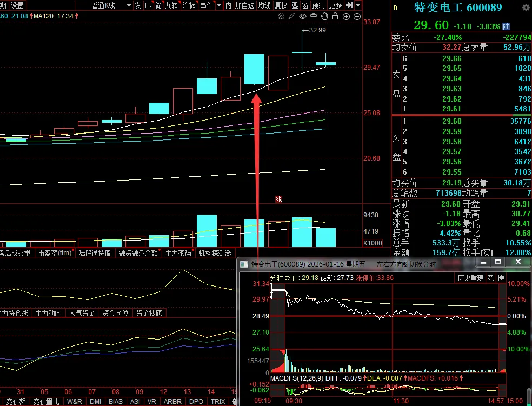Select the 市盈率(ttm) indicator tab
532x406 pixels.
[55, 253]
